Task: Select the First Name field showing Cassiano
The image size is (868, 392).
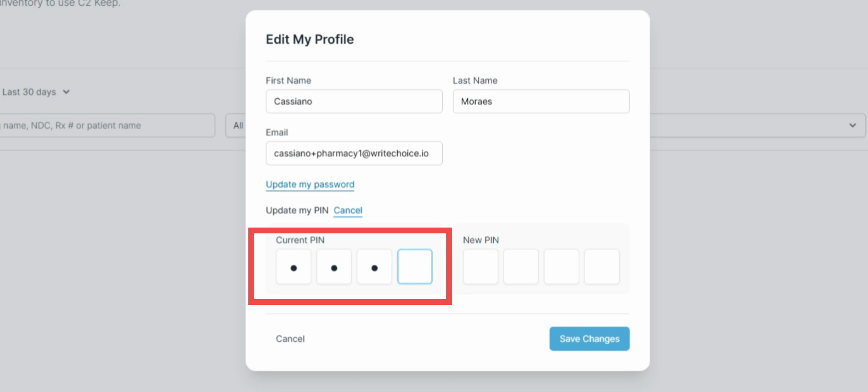Action: point(354,102)
